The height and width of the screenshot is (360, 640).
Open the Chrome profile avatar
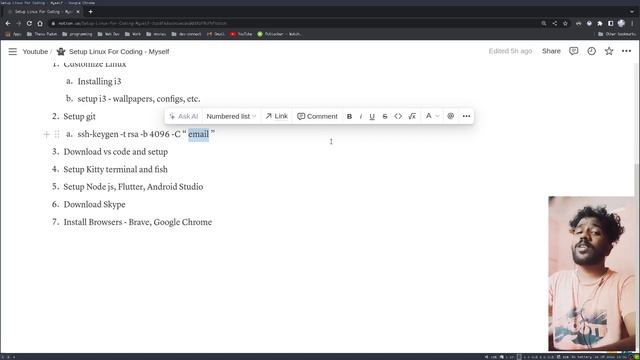click(x=621, y=24)
